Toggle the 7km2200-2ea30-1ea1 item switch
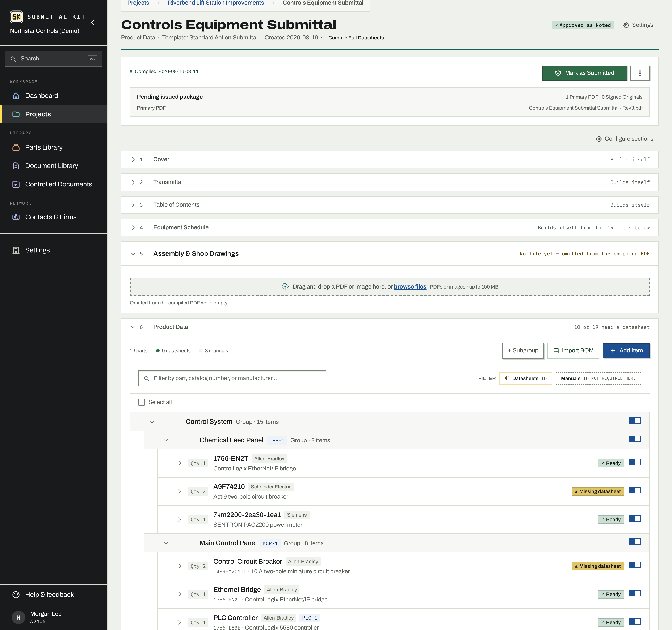 tap(635, 518)
